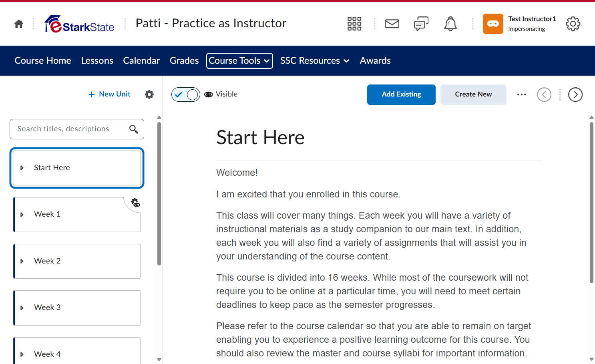The image size is (595, 364).
Task: Expand the Week 1 unit triangle
Action: [x=22, y=215]
